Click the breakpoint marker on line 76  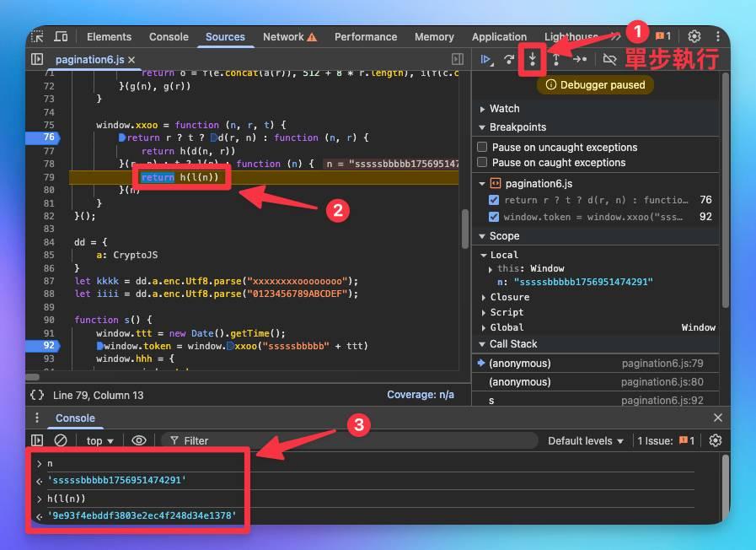point(43,137)
